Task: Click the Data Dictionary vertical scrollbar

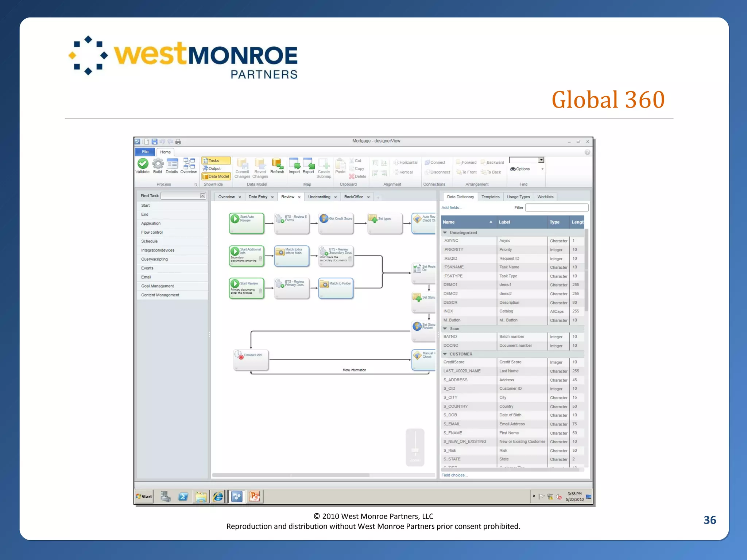Action: [x=587, y=270]
